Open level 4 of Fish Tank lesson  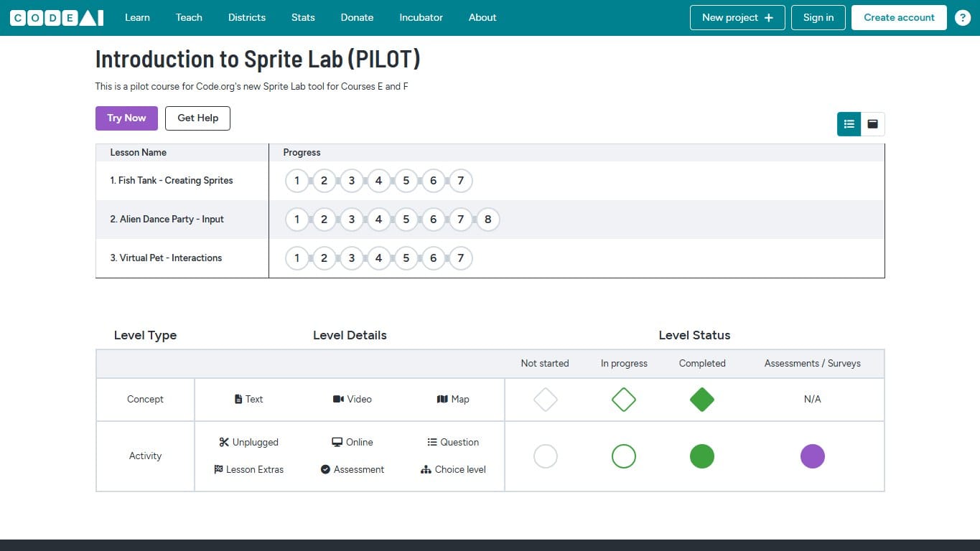coord(379,181)
